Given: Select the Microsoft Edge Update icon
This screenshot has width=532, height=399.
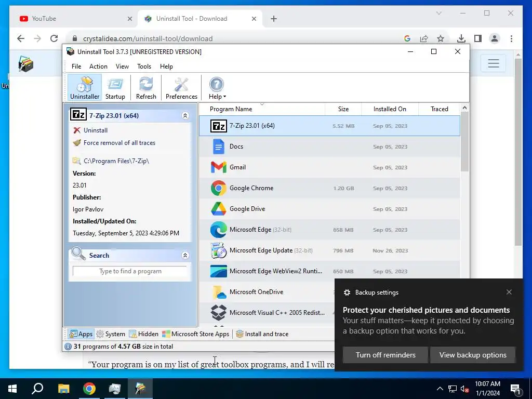Looking at the screenshot, I should [x=219, y=250].
